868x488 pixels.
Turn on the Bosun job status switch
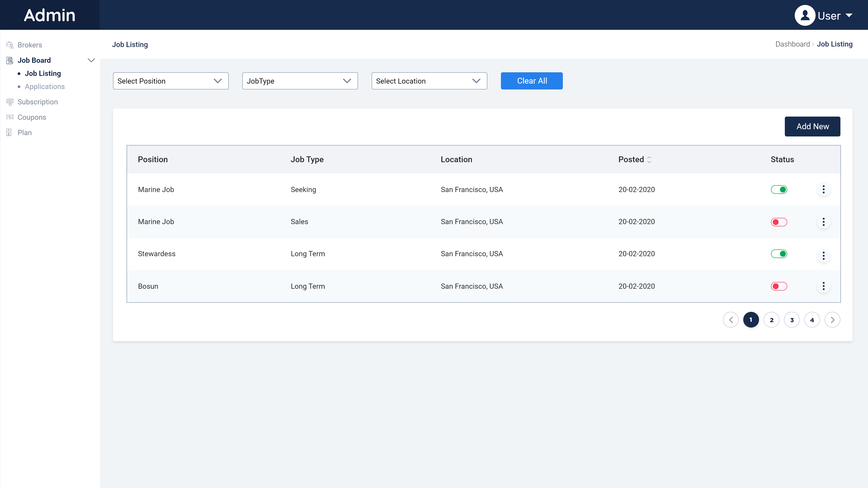779,286
